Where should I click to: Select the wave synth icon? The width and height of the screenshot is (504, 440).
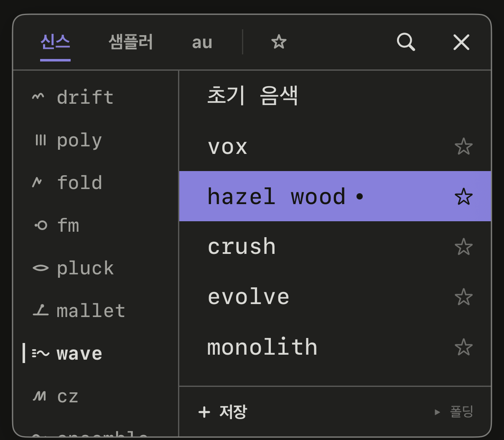pyautogui.click(x=41, y=353)
